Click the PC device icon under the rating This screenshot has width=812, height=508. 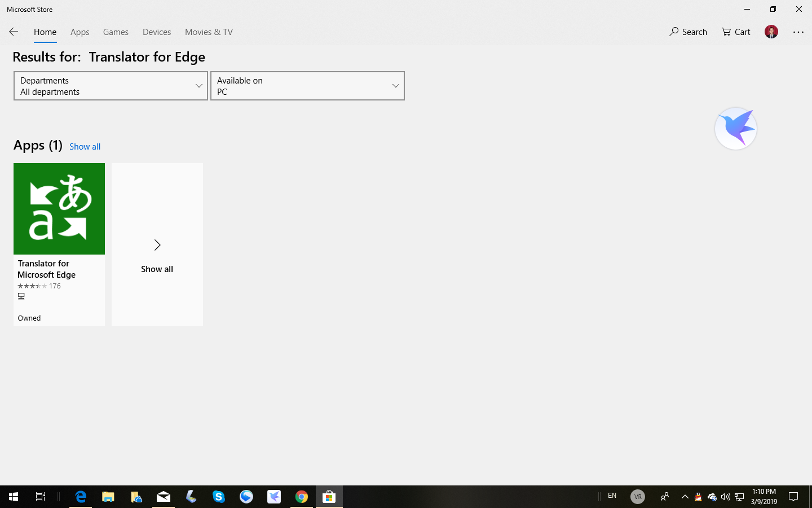tap(21, 296)
